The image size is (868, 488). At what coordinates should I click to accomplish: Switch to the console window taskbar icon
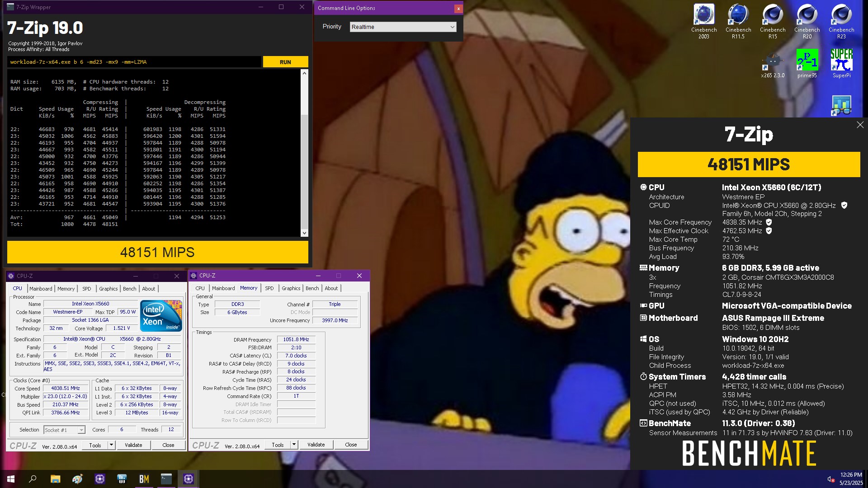166,479
